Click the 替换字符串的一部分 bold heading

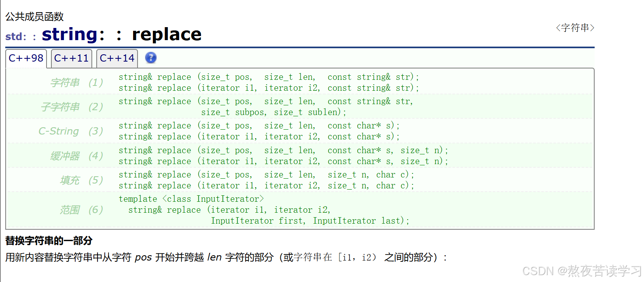(x=49, y=241)
